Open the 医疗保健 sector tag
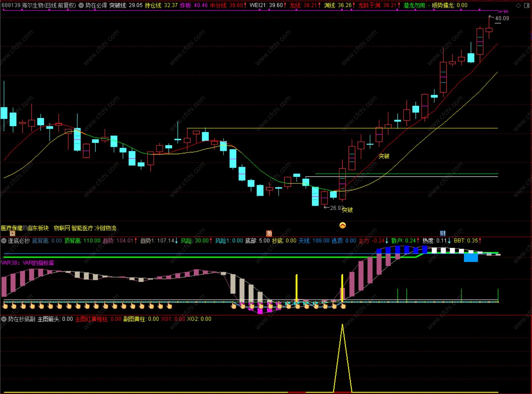Screen dimensions: 532x394 [x=12, y=228]
